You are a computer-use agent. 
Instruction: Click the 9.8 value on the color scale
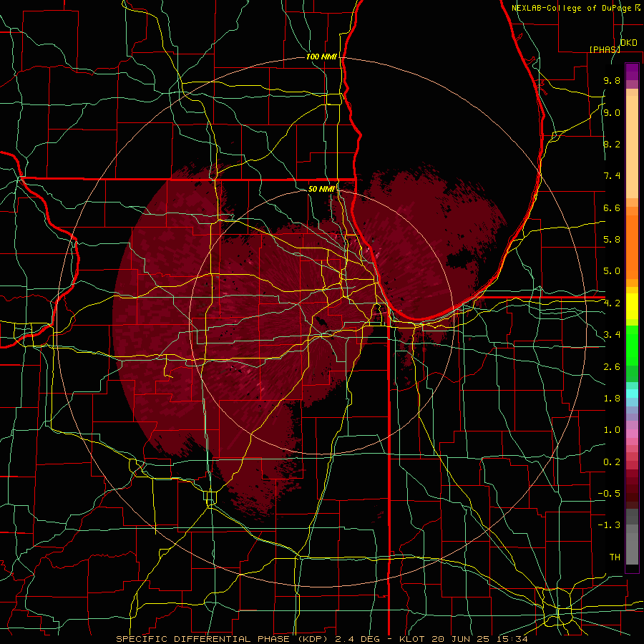tap(612, 80)
